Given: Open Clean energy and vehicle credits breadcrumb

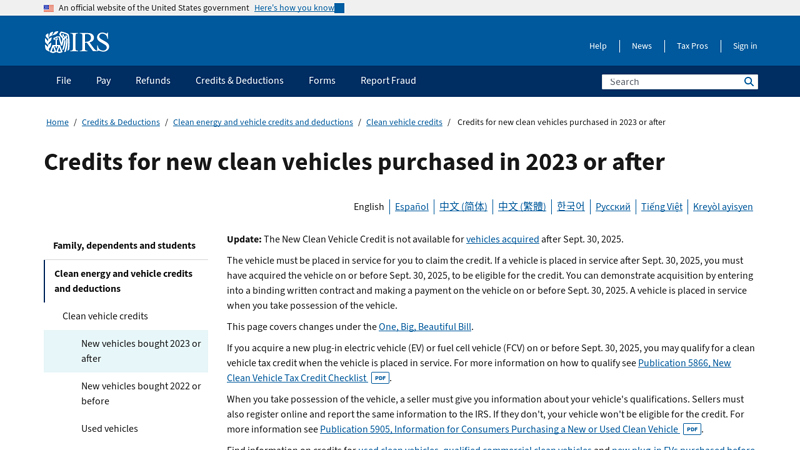Looking at the screenshot, I should click(263, 122).
